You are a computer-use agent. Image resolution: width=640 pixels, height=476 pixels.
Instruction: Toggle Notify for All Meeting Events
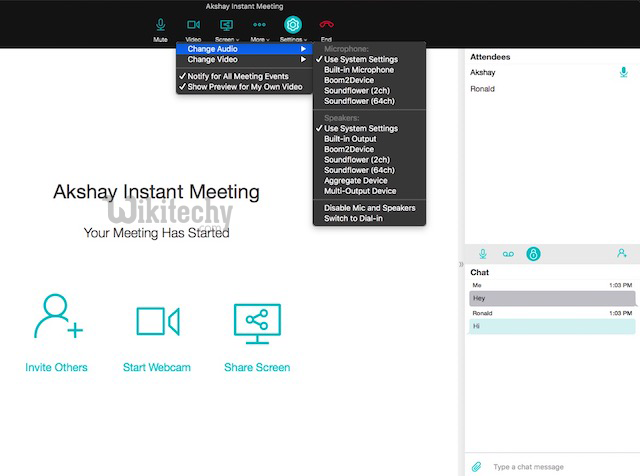[x=244, y=76]
